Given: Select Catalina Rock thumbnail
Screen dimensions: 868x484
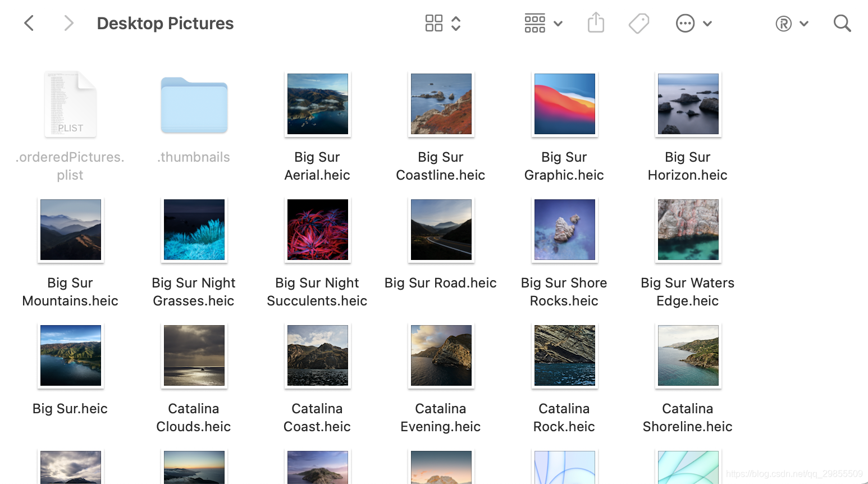Looking at the screenshot, I should 565,355.
